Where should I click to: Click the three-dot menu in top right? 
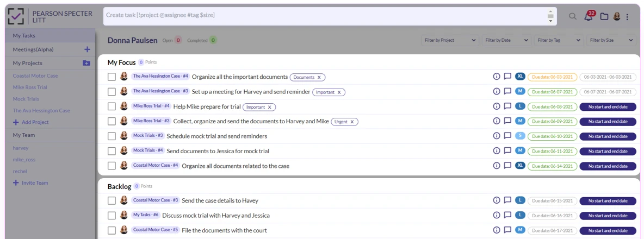[x=627, y=17]
